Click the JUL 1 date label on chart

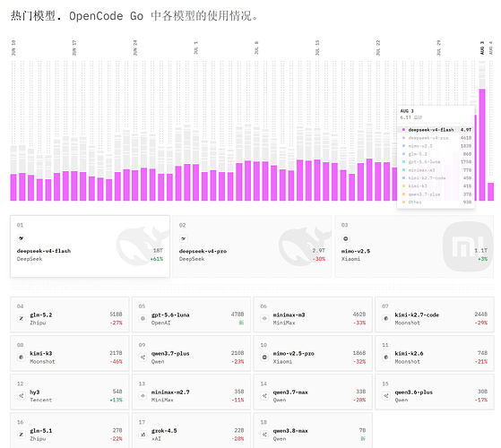196,47
